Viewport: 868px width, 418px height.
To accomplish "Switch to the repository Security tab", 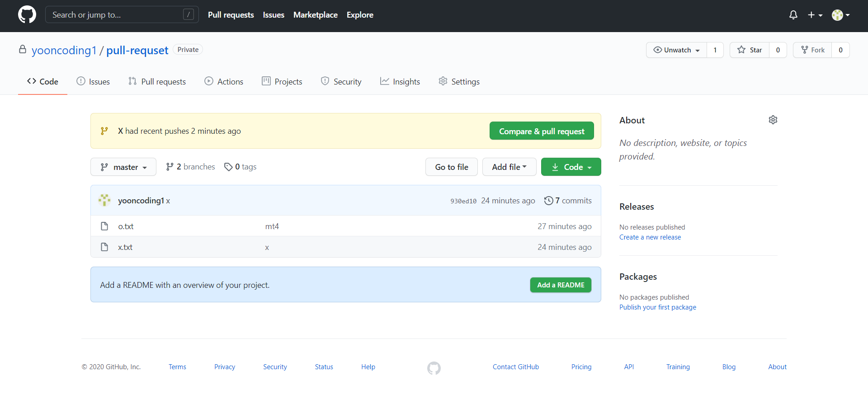I will pyautogui.click(x=341, y=81).
